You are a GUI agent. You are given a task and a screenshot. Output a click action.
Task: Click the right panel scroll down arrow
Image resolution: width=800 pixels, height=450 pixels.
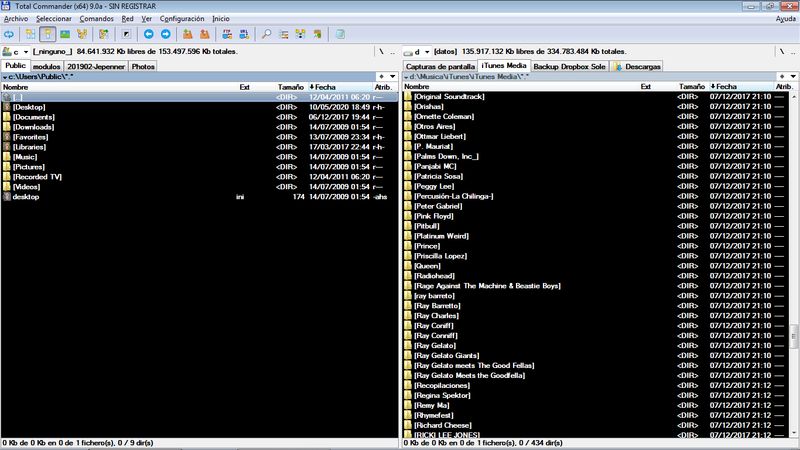794,433
